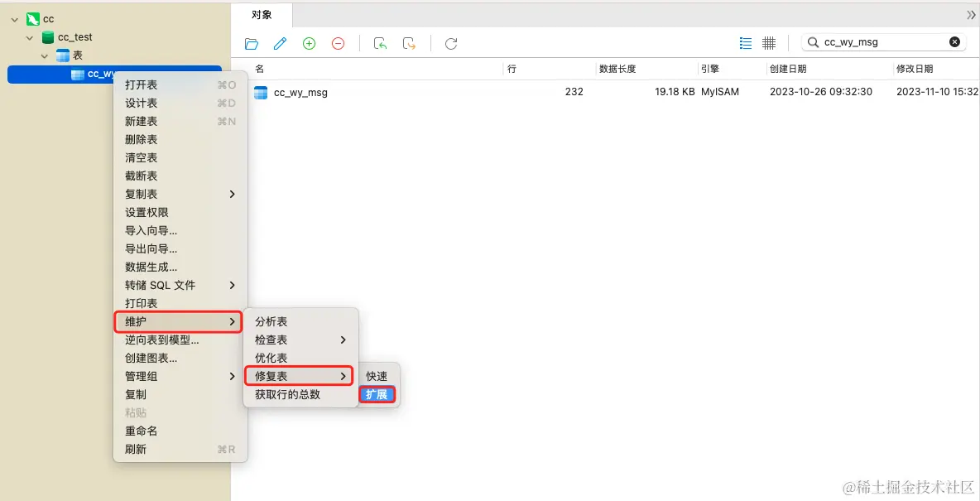
Task: Click the open table folder icon
Action: tap(252, 43)
